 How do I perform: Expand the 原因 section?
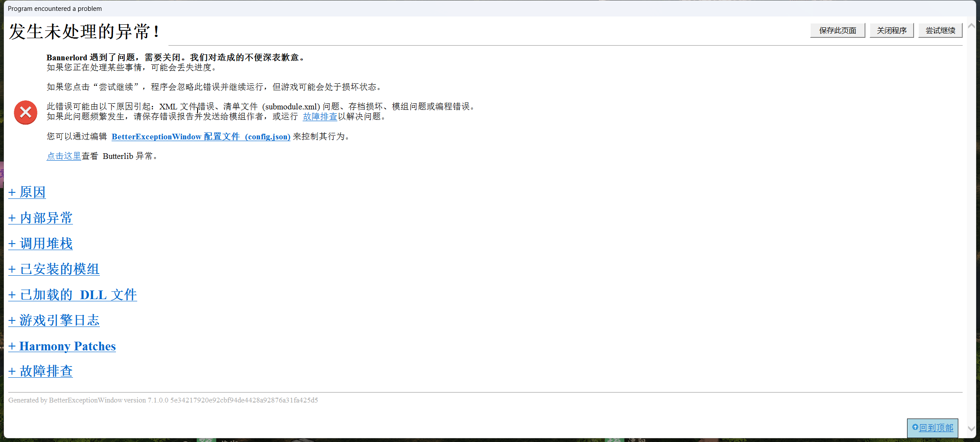pos(27,192)
